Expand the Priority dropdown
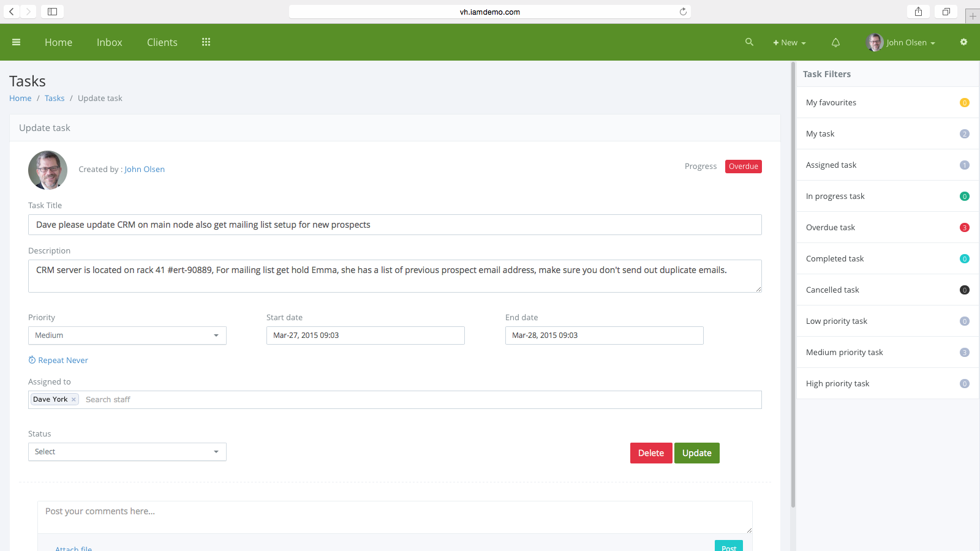This screenshot has height=551, width=980. click(127, 335)
